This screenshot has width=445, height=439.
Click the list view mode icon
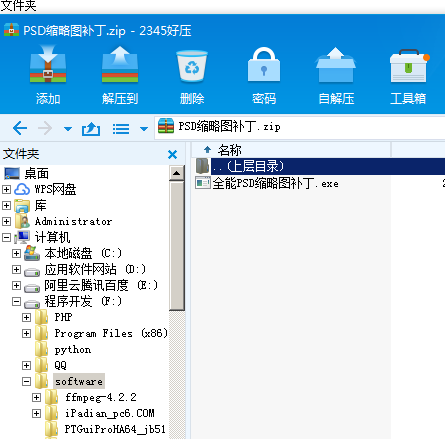point(121,129)
